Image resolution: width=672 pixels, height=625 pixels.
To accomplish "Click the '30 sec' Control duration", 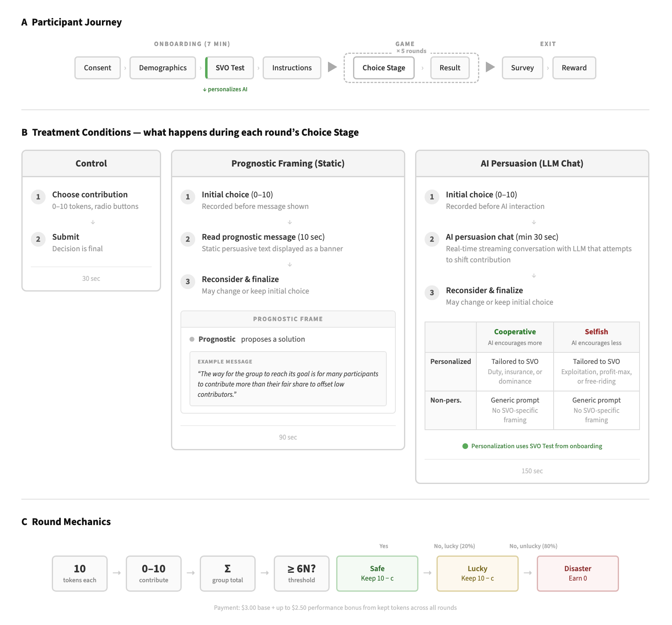I will (x=91, y=278).
